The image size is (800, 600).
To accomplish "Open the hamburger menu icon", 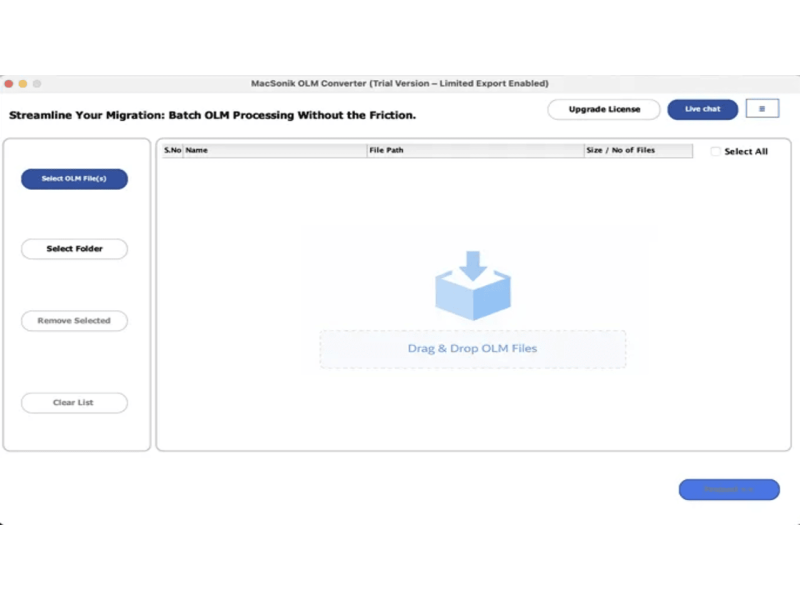I will tap(762, 109).
